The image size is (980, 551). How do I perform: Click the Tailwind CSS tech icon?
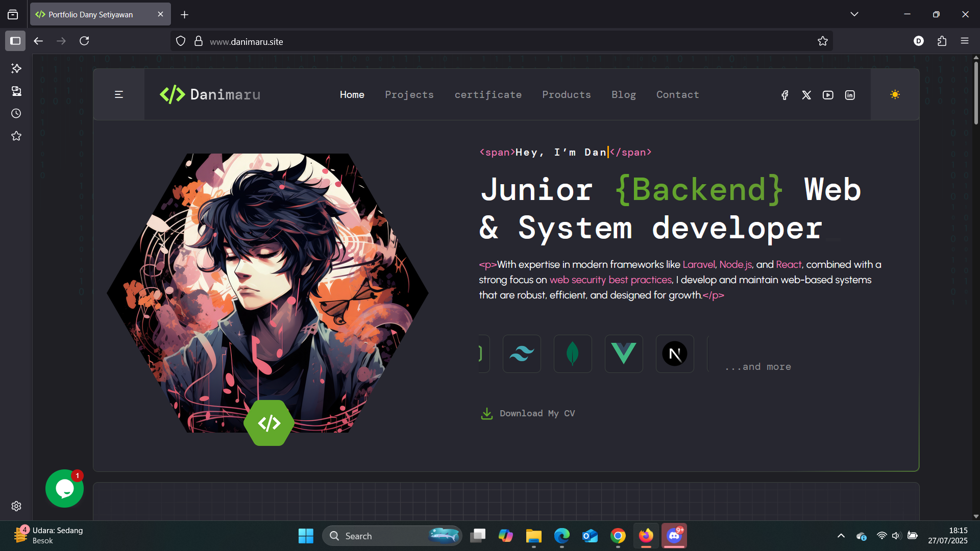tap(522, 354)
